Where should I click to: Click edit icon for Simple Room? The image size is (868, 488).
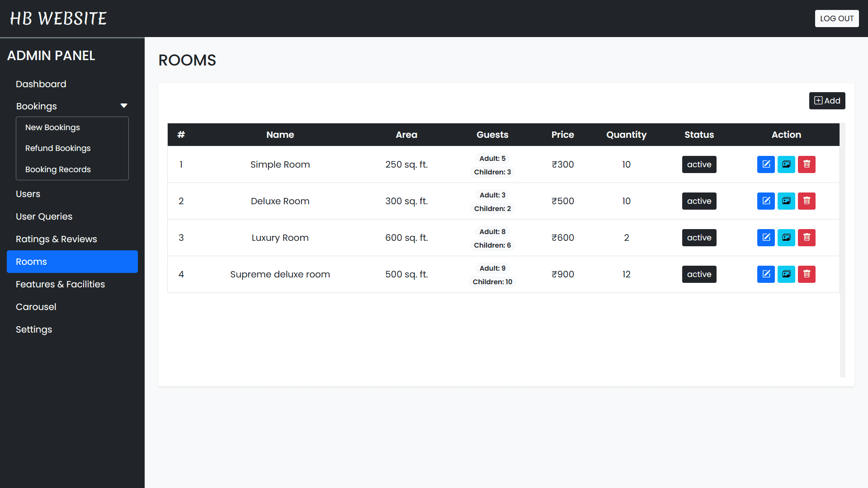(x=766, y=164)
